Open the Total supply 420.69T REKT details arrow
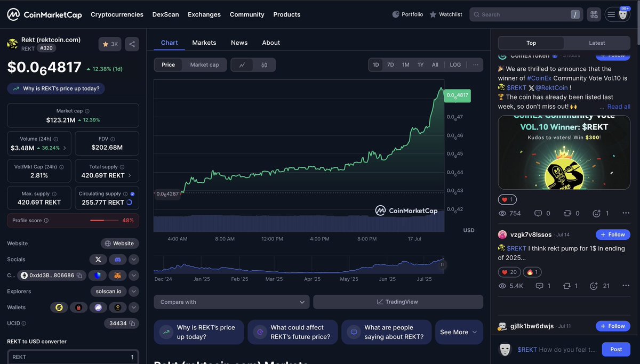 (x=130, y=175)
